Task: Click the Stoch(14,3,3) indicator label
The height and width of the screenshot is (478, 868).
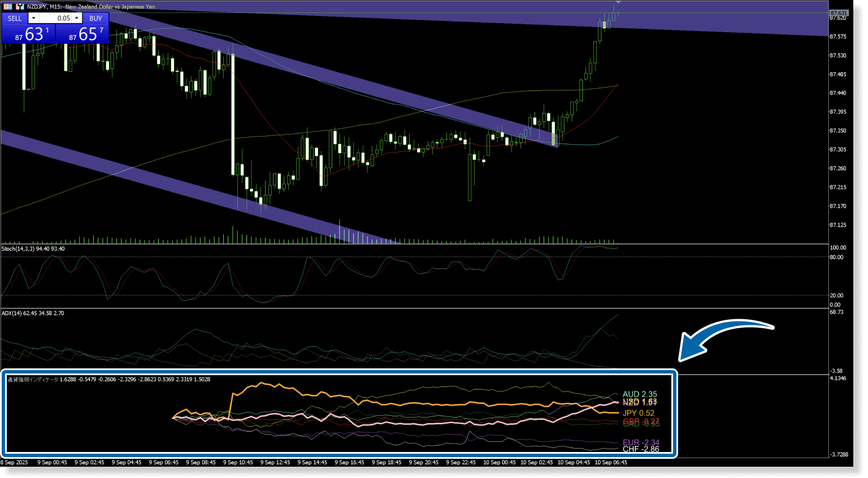Action: [33, 249]
